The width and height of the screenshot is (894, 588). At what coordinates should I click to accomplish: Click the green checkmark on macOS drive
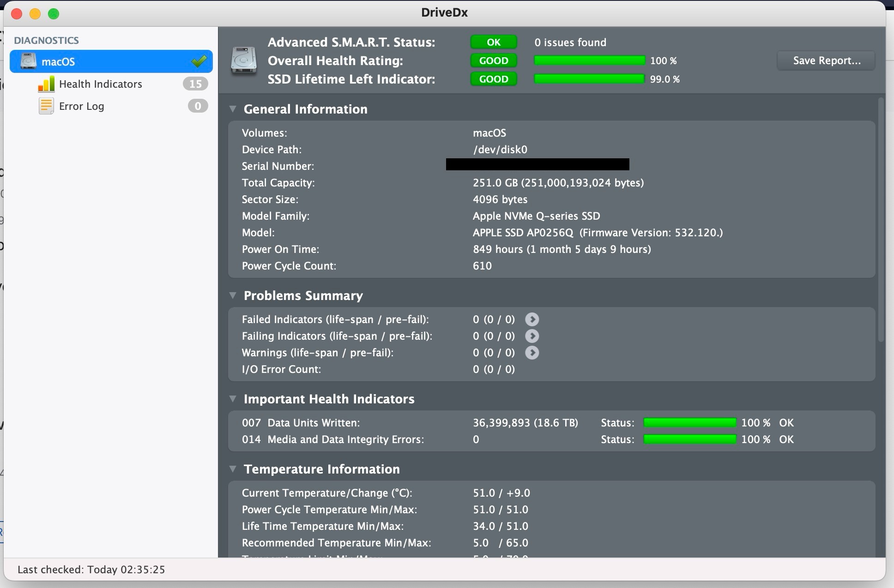pyautogui.click(x=199, y=61)
